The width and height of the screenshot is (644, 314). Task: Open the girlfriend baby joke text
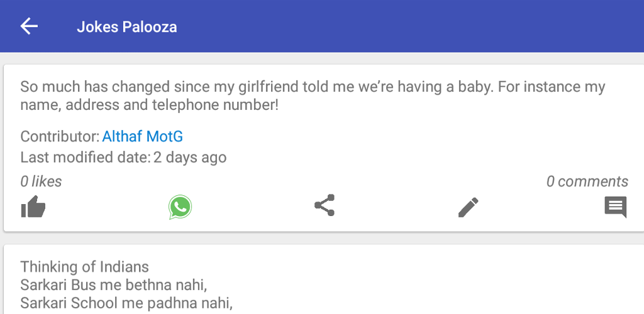(313, 96)
